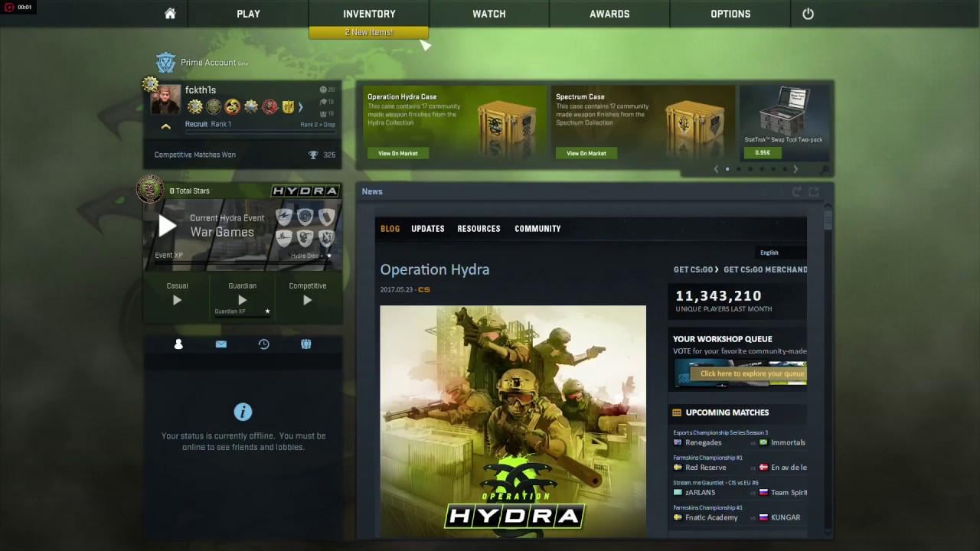Image resolution: width=980 pixels, height=551 pixels.
Task: Click the GET CS:GO link
Action: 695,269
